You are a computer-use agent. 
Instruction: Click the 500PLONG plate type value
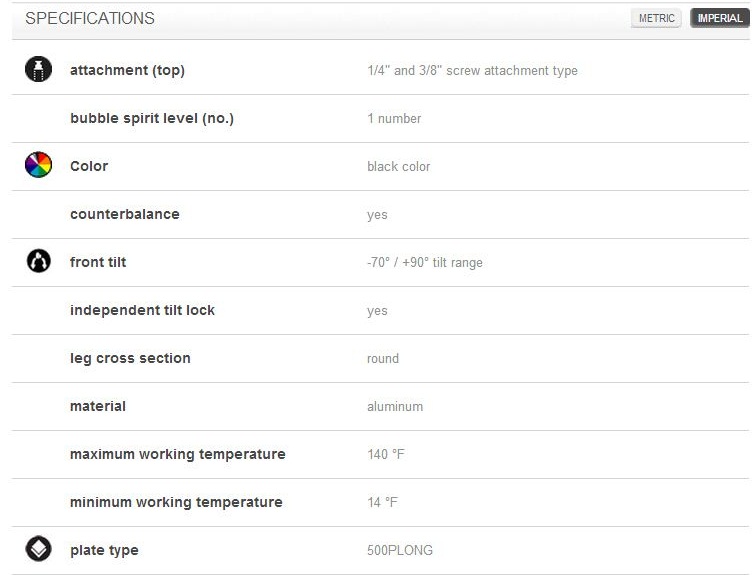pyautogui.click(x=400, y=550)
